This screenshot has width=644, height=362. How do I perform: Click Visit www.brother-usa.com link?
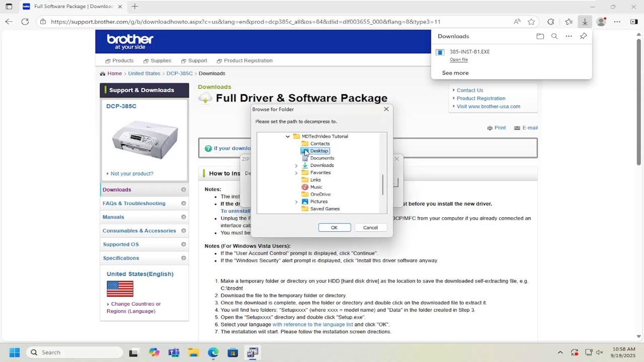tap(489, 107)
